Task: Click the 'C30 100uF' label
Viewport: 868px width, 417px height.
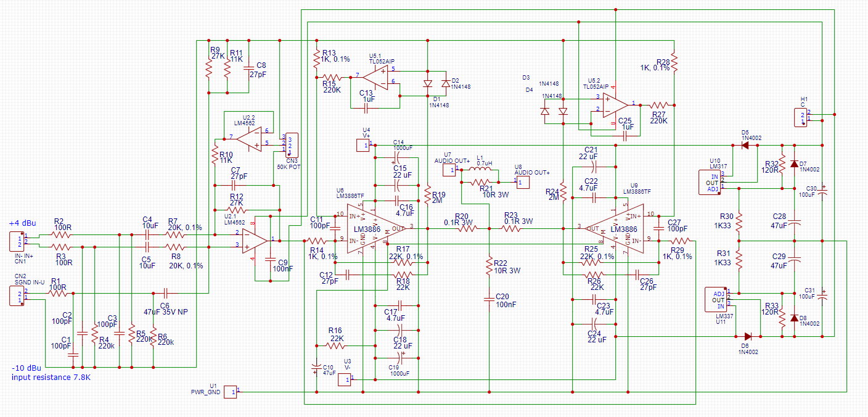Action: [808, 191]
